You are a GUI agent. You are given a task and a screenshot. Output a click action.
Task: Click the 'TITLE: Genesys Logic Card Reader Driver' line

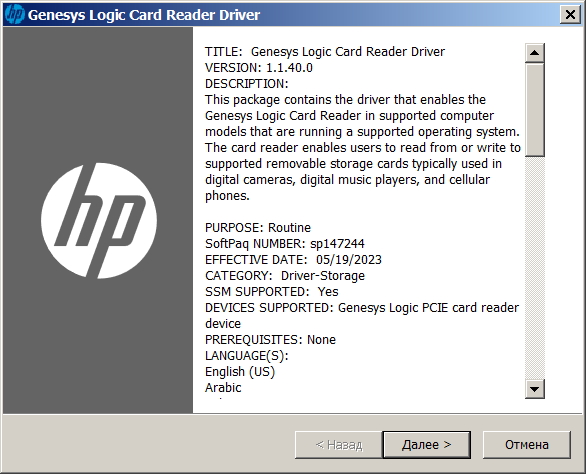coord(325,52)
